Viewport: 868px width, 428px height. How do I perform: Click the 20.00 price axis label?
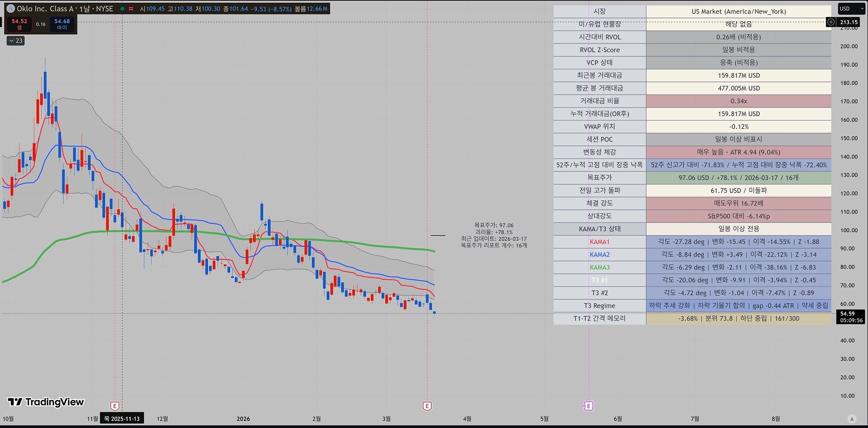pyautogui.click(x=848, y=377)
